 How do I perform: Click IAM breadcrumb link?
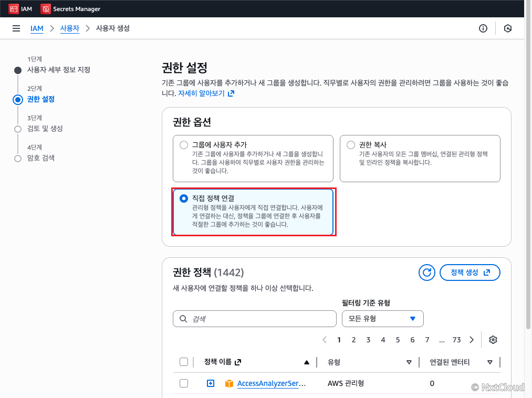click(x=37, y=28)
